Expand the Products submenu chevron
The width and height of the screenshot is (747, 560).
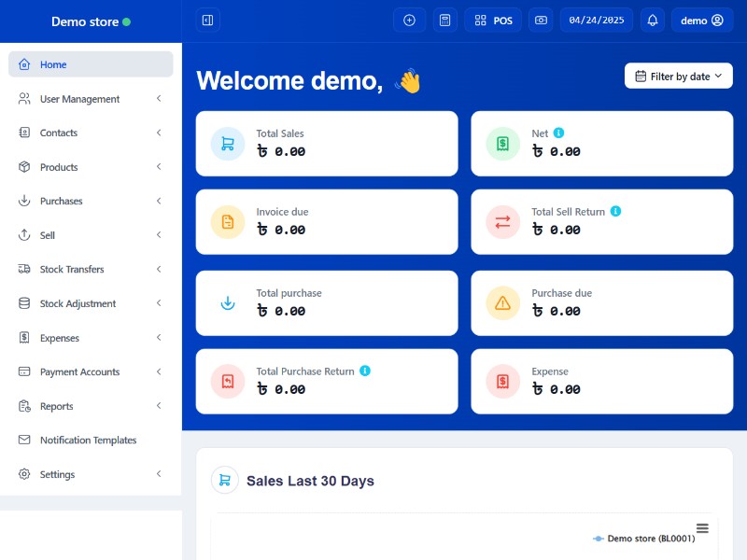pos(159,167)
